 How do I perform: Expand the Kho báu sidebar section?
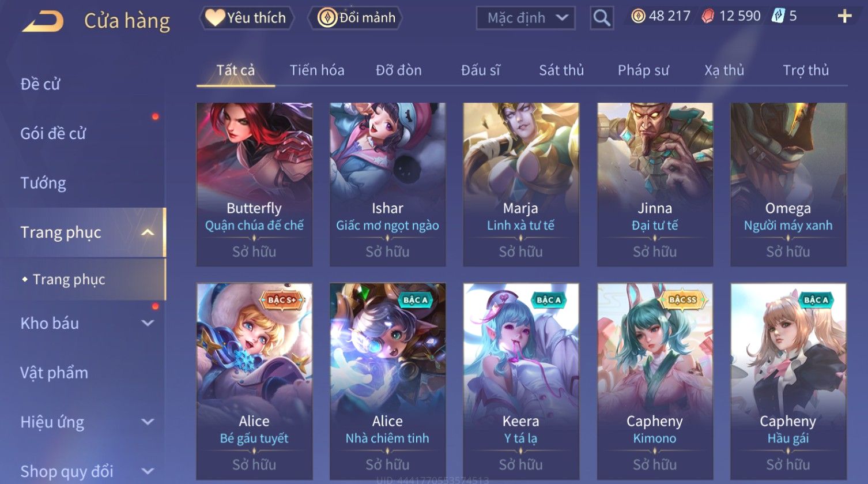[x=148, y=324]
